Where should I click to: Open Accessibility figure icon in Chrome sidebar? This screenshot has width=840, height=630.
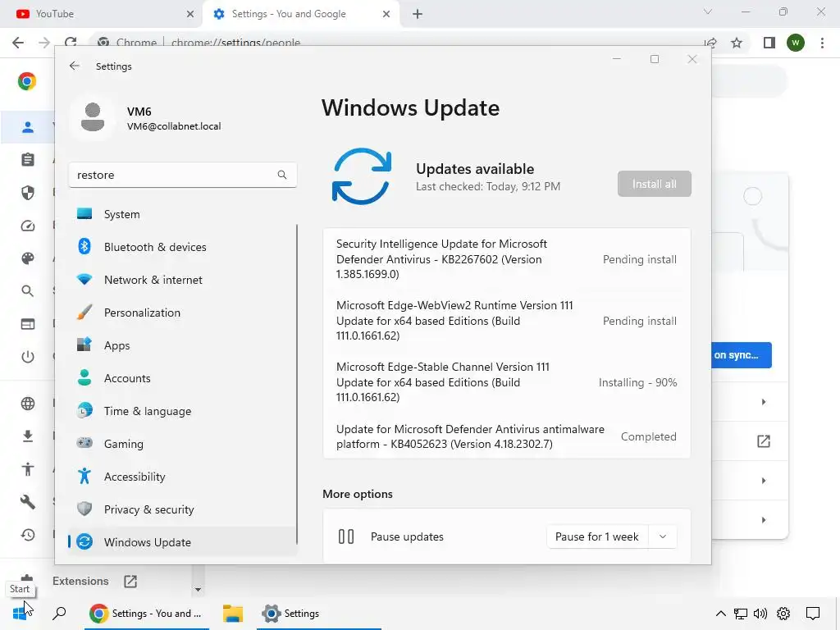[x=28, y=469]
